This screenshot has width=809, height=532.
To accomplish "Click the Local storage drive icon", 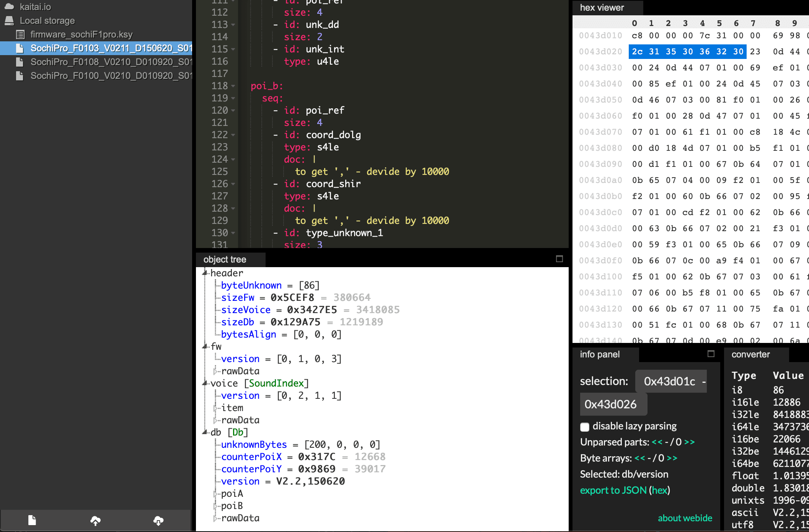I will tap(9, 21).
